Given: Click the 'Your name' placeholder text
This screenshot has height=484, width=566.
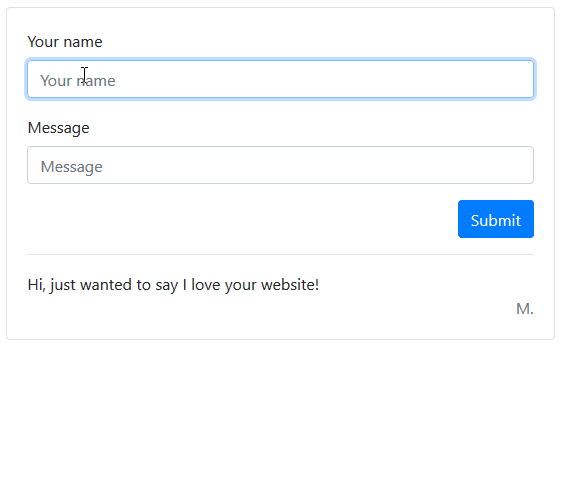Looking at the screenshot, I should (78, 80).
